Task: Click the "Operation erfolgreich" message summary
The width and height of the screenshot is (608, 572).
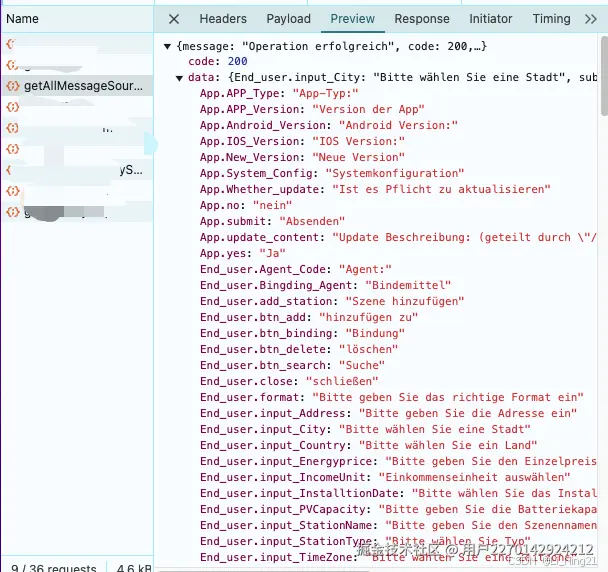Action: (x=332, y=46)
